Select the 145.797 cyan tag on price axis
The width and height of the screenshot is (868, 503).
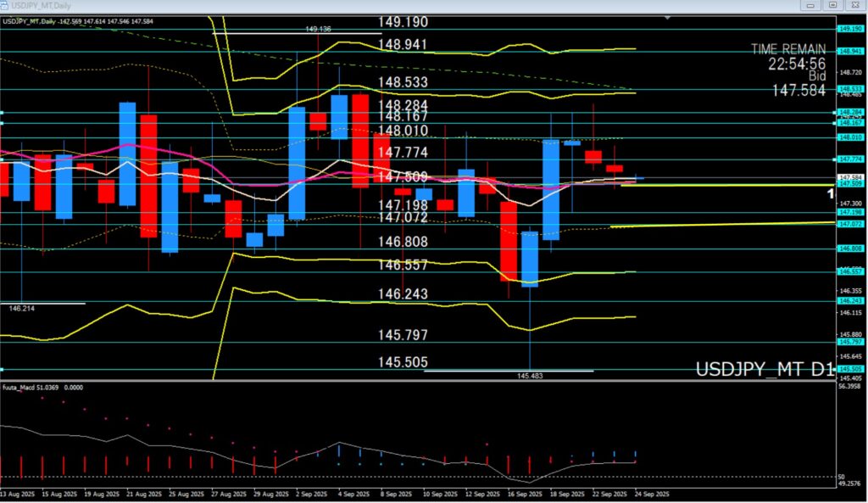click(850, 342)
